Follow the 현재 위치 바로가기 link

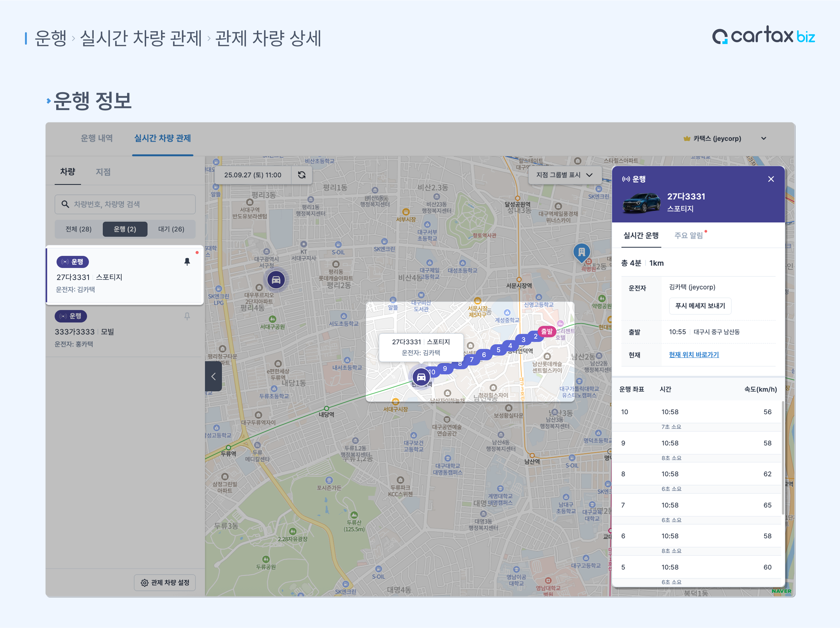click(694, 355)
